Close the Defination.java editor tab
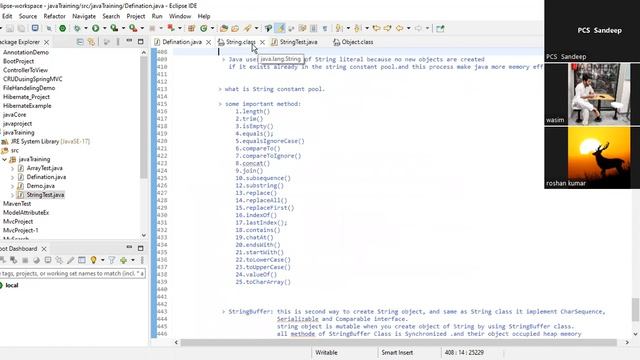 click(209, 42)
